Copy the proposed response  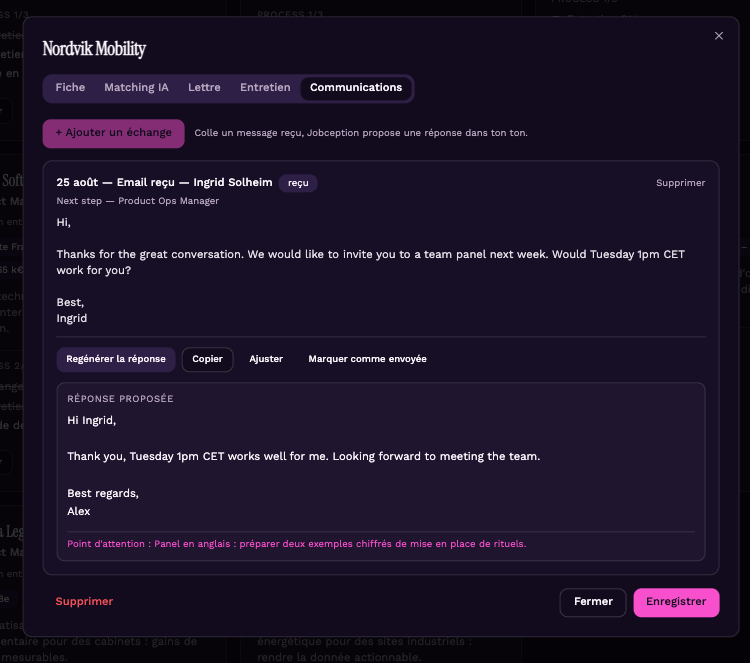pos(208,359)
